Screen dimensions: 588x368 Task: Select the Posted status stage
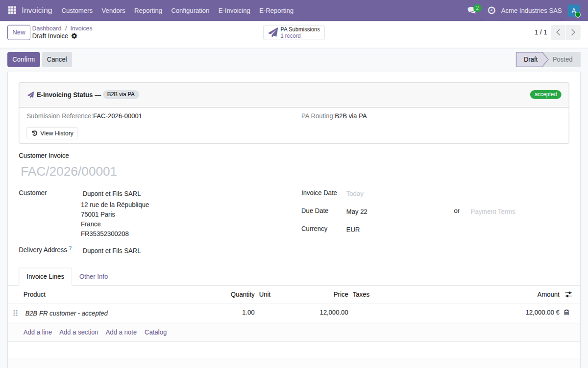click(x=563, y=59)
